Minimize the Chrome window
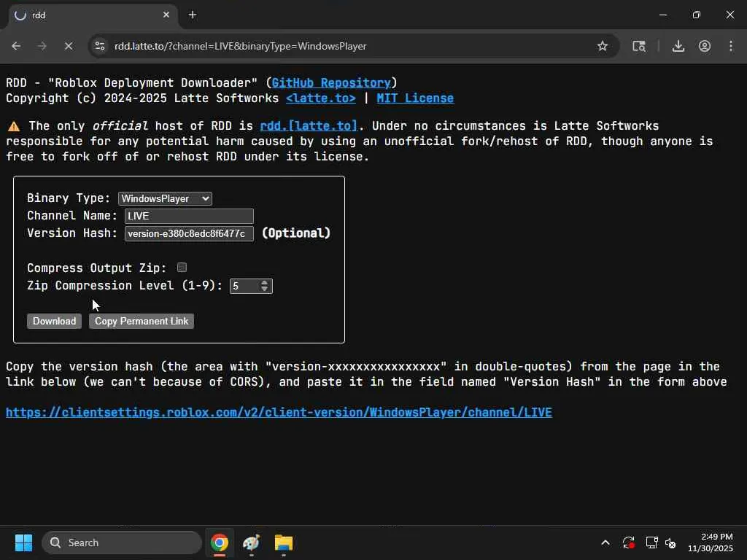This screenshot has height=560, width=747. [x=662, y=15]
